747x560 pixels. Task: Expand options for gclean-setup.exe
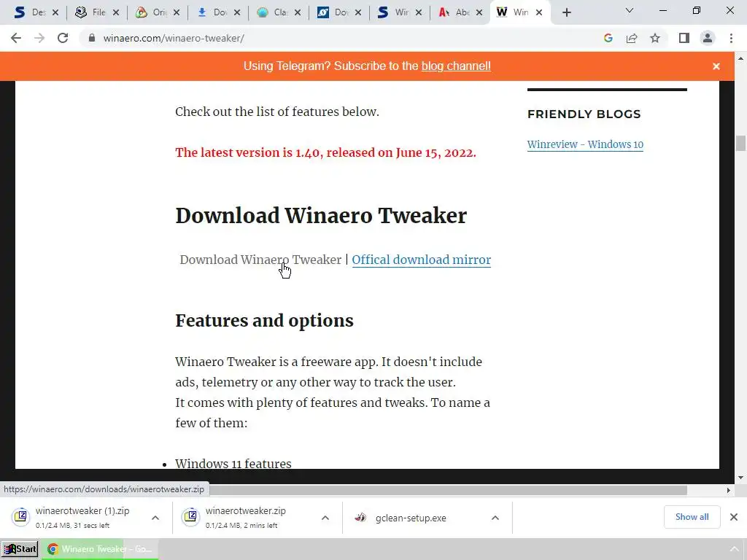495,518
